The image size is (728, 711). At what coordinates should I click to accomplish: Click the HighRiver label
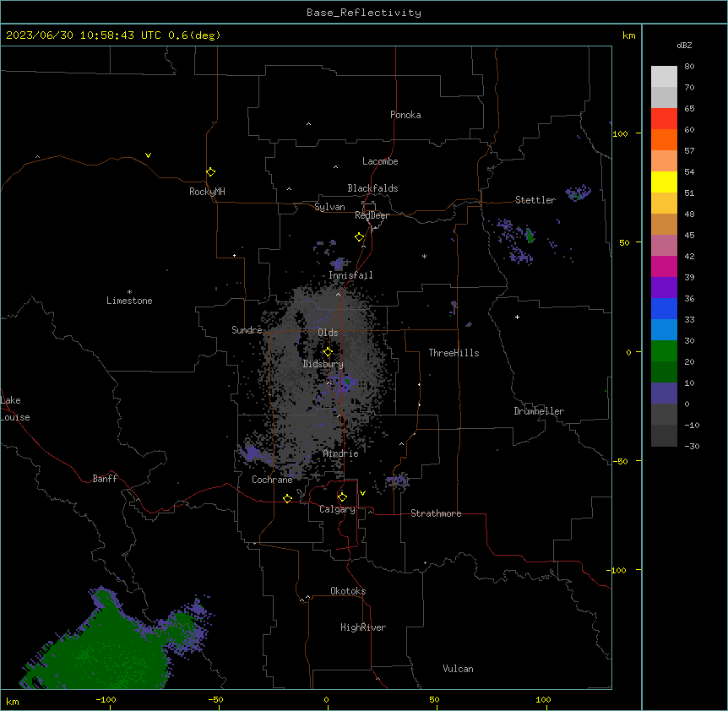tap(363, 627)
